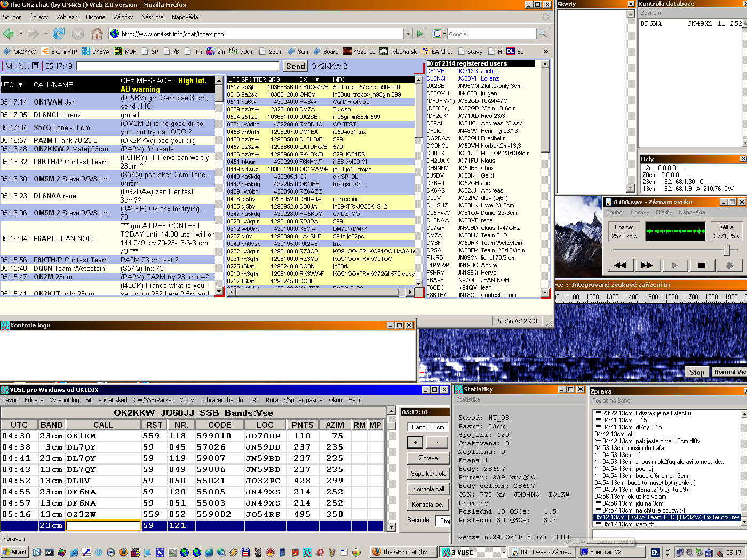Click the Stop button in Spectran

click(697, 372)
